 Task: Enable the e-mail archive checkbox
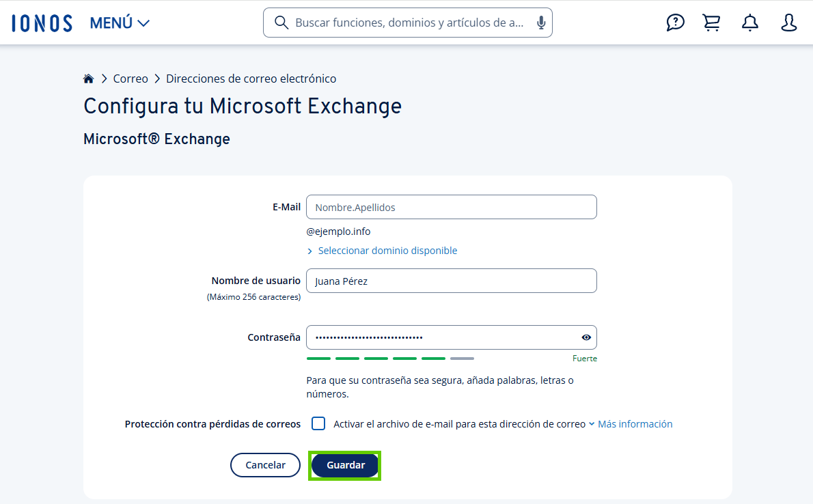pos(318,423)
